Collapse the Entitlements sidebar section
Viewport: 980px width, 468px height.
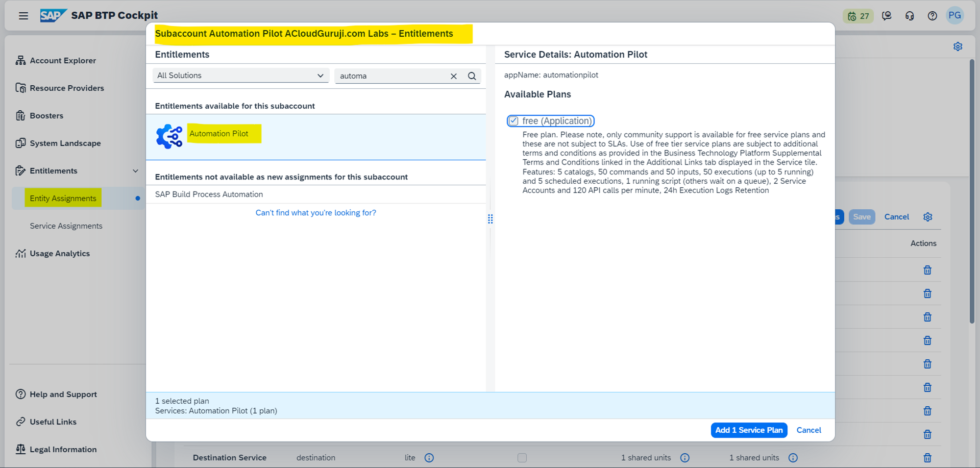(135, 171)
